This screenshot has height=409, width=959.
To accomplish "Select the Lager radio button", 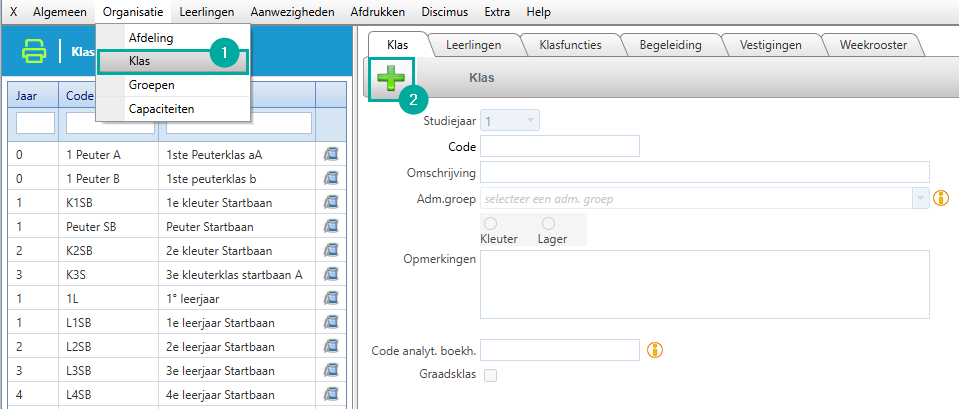I will [549, 224].
